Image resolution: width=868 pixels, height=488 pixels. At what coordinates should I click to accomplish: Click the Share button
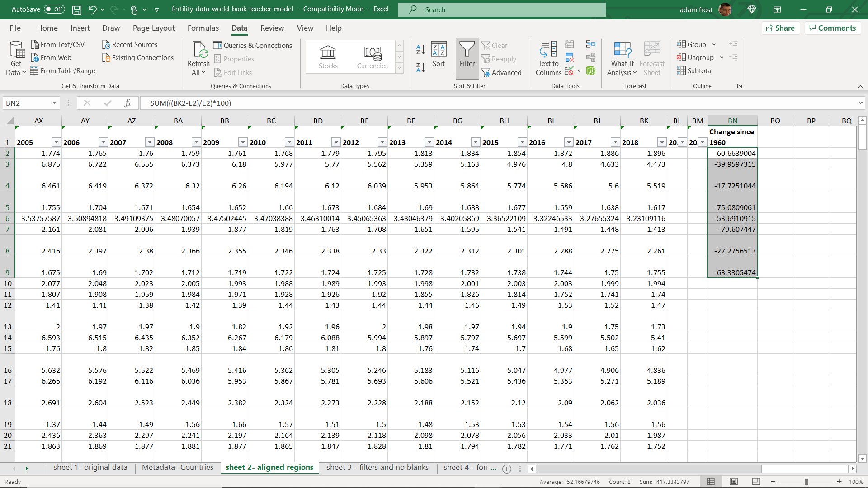(x=781, y=28)
